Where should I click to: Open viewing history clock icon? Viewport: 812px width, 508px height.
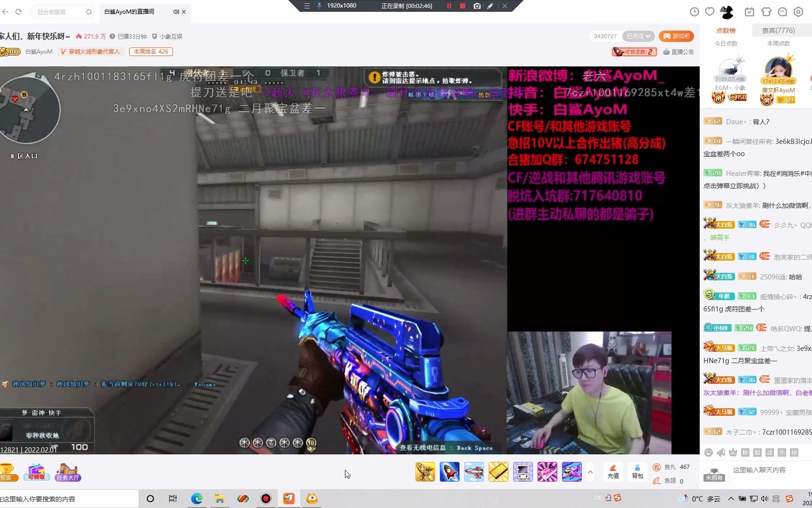[x=694, y=12]
